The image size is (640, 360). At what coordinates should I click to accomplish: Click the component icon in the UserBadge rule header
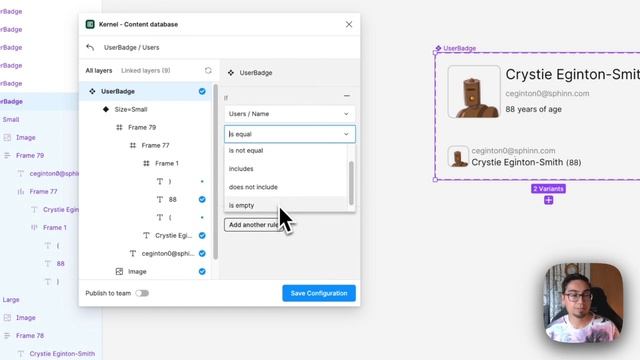coord(231,73)
